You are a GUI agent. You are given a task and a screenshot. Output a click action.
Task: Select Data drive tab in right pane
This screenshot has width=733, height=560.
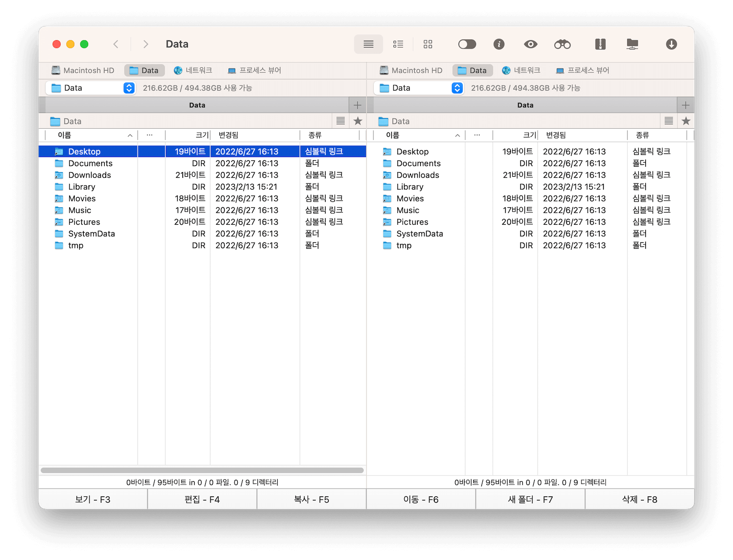(x=472, y=70)
